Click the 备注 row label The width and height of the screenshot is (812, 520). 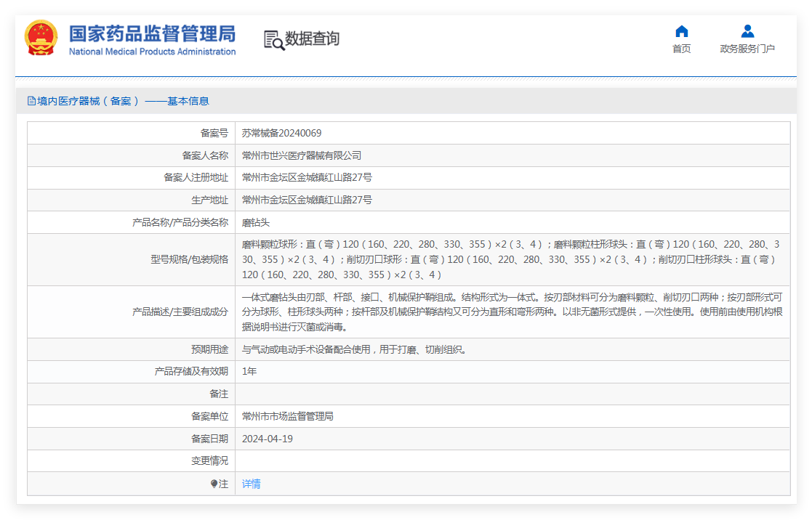click(x=219, y=394)
